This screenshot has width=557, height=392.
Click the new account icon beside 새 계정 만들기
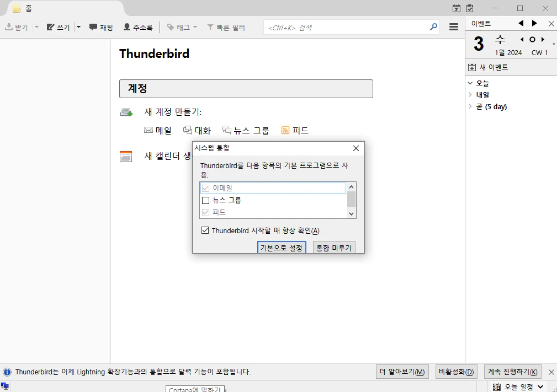click(x=126, y=112)
